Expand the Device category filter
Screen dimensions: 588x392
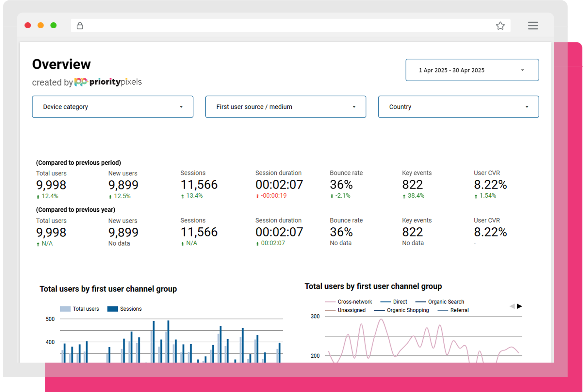[x=112, y=107]
